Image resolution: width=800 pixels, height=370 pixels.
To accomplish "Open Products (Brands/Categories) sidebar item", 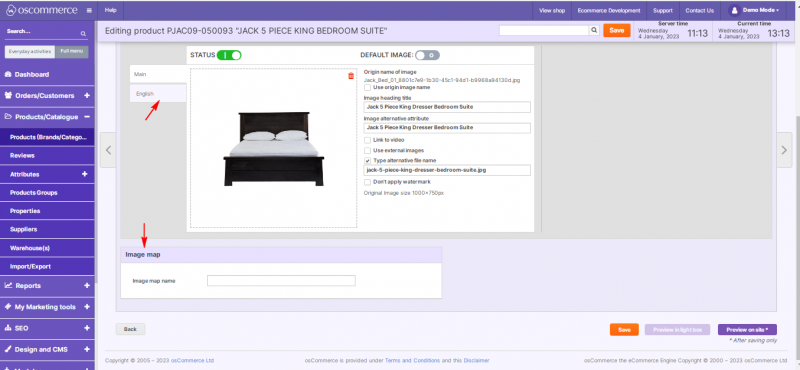I will (x=47, y=137).
